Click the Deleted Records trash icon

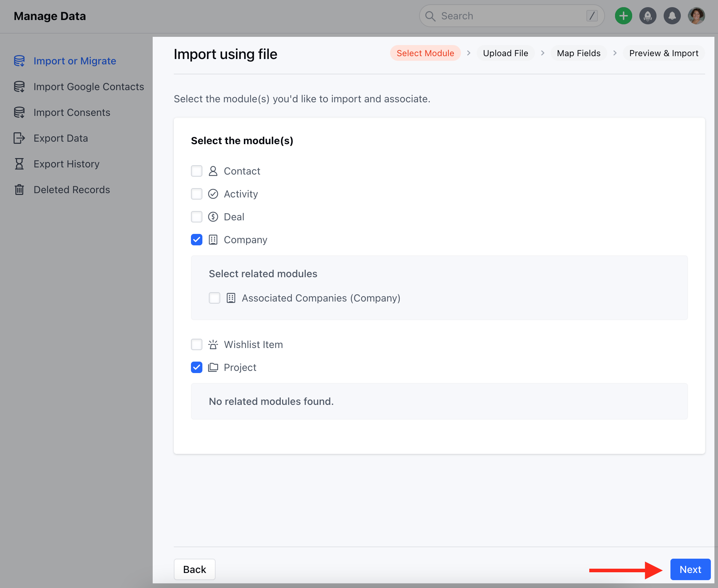[x=19, y=190]
